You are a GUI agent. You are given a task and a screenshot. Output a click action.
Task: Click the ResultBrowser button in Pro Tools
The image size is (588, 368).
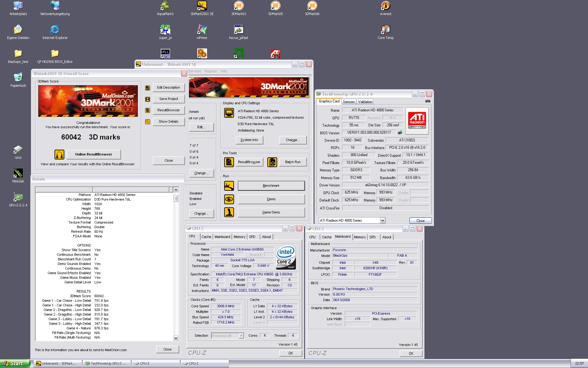(249, 162)
